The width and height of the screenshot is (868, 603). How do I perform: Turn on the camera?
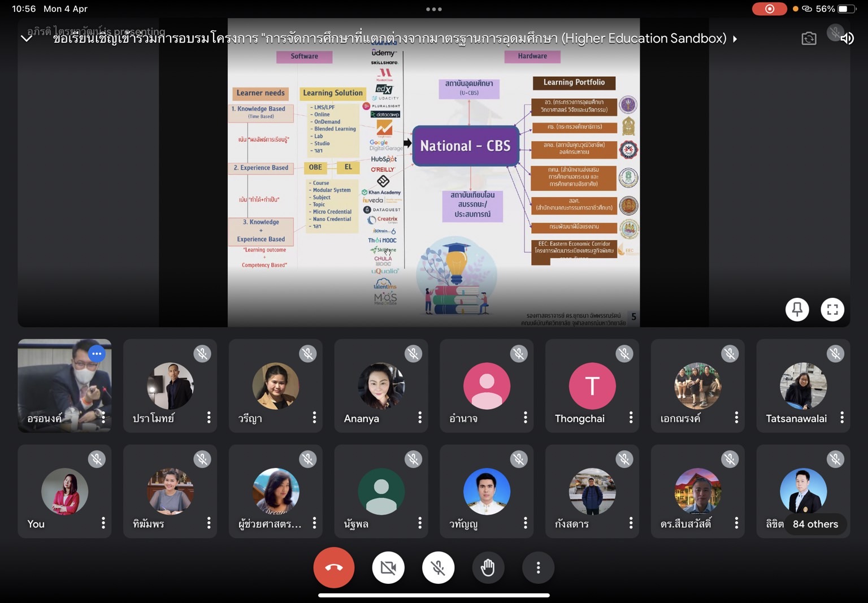388,567
